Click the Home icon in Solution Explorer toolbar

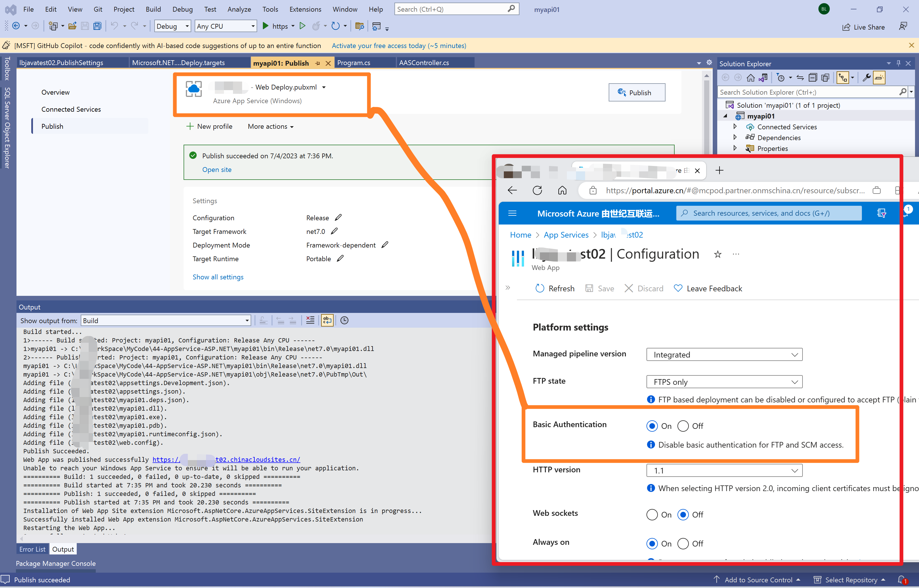tap(750, 78)
